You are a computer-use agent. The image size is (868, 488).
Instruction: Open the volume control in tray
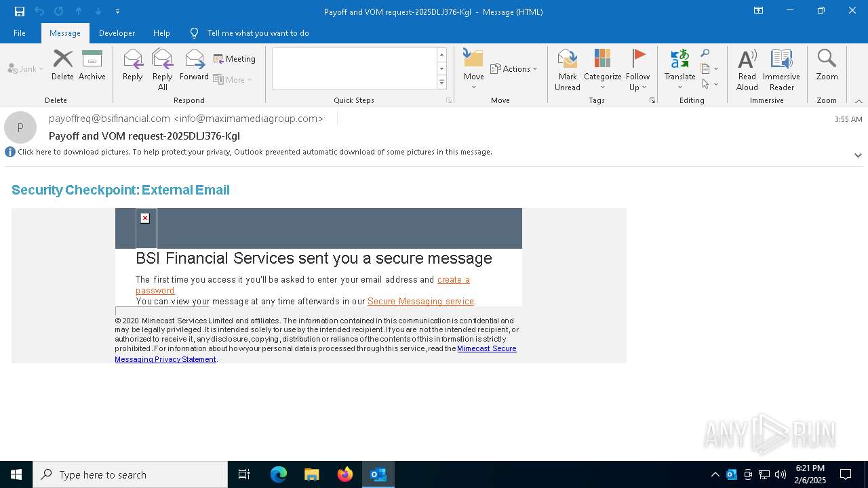click(780, 474)
